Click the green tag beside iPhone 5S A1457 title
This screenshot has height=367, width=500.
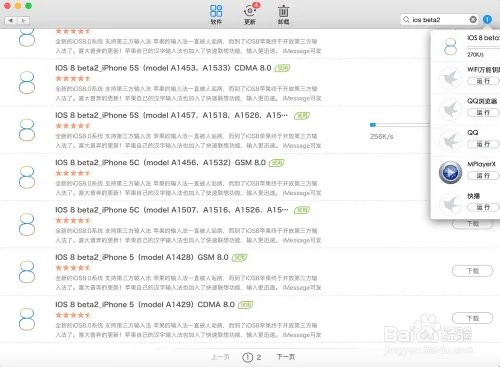(x=302, y=116)
